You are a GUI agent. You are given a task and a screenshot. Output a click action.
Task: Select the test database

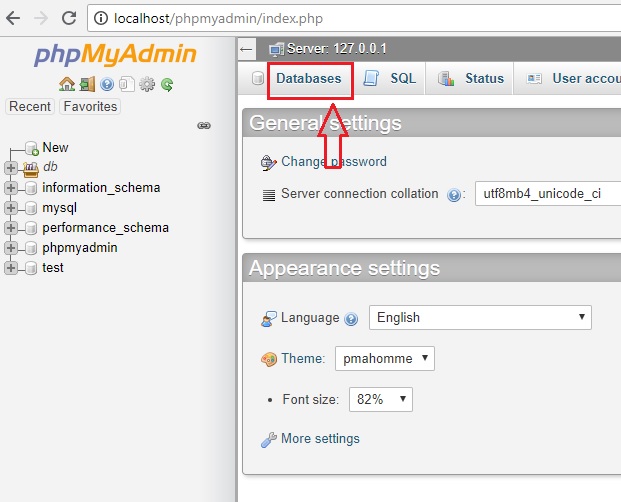(x=53, y=268)
